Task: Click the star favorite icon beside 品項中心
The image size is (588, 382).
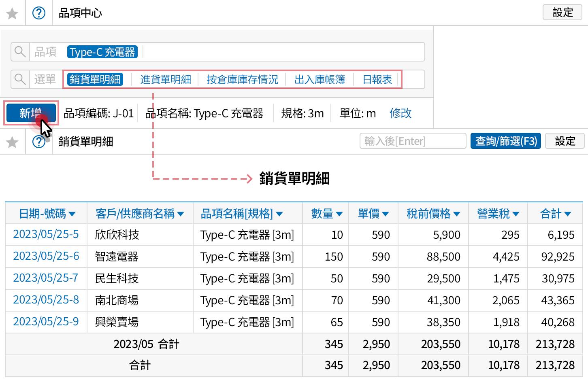Action: tap(13, 13)
